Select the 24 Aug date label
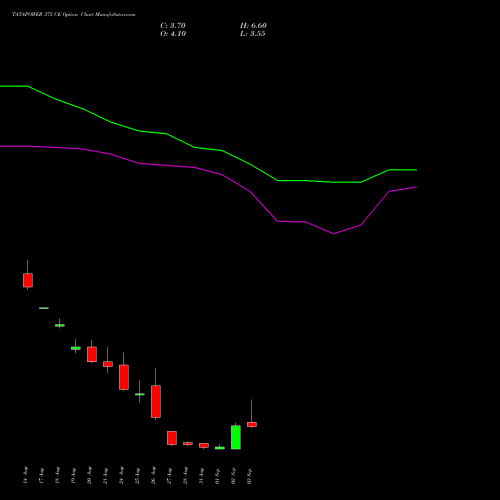 pos(121,475)
